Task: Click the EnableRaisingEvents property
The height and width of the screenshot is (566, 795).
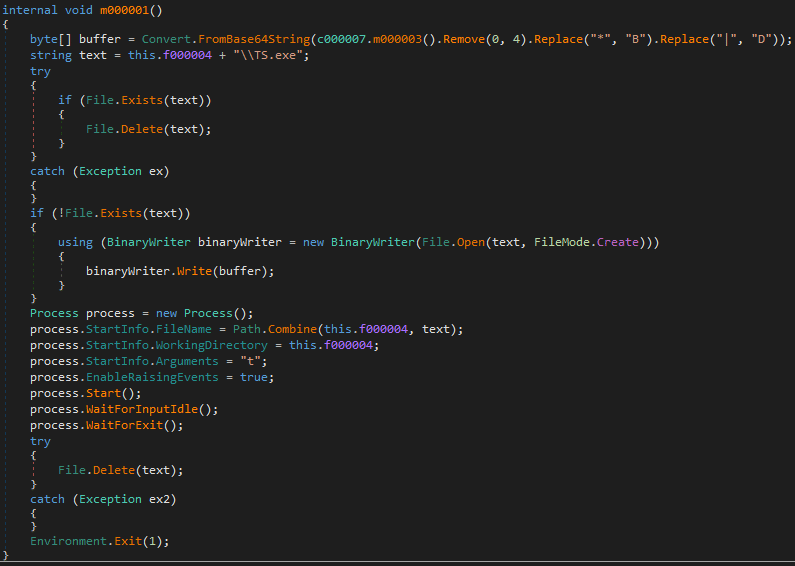Action: (152, 377)
